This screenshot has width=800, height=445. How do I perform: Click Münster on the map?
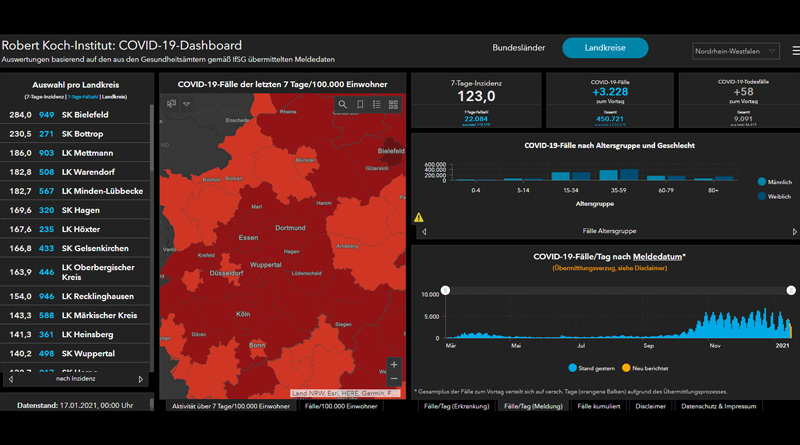(305, 160)
